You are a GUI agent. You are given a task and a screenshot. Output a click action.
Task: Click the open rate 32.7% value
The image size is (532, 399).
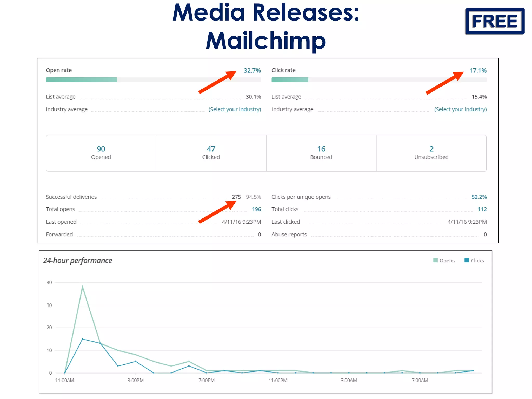click(x=252, y=70)
